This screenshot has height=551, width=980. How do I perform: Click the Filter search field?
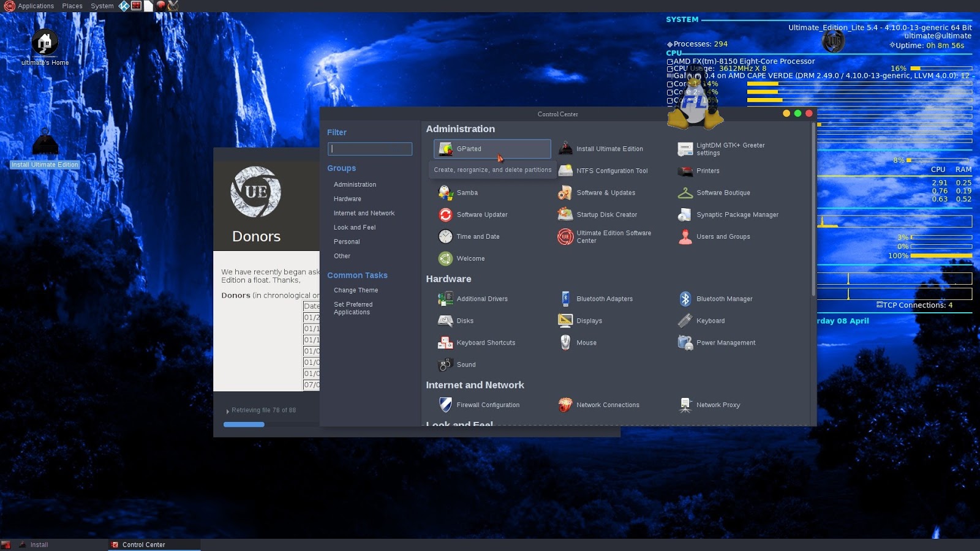pyautogui.click(x=370, y=149)
